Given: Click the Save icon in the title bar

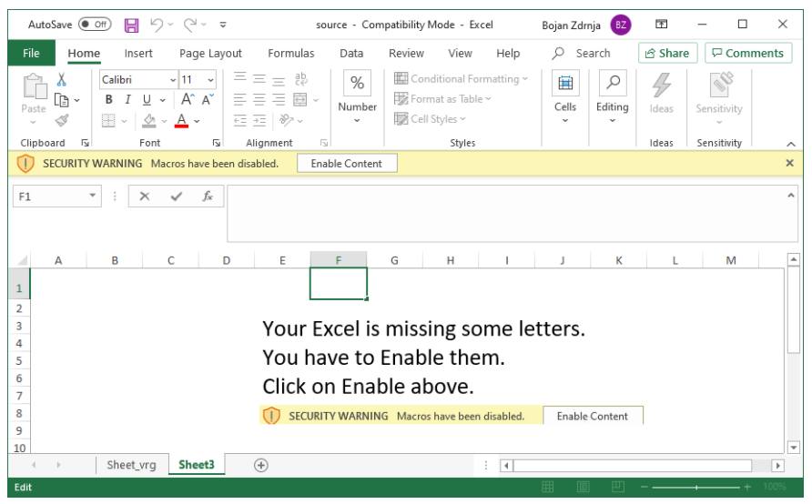Looking at the screenshot, I should click(131, 25).
